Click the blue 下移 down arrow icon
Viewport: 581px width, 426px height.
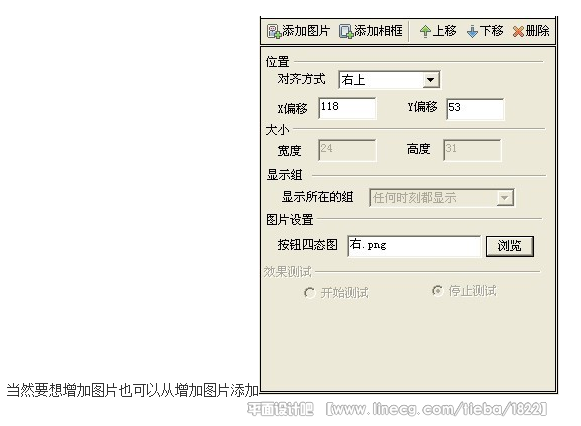tap(472, 31)
